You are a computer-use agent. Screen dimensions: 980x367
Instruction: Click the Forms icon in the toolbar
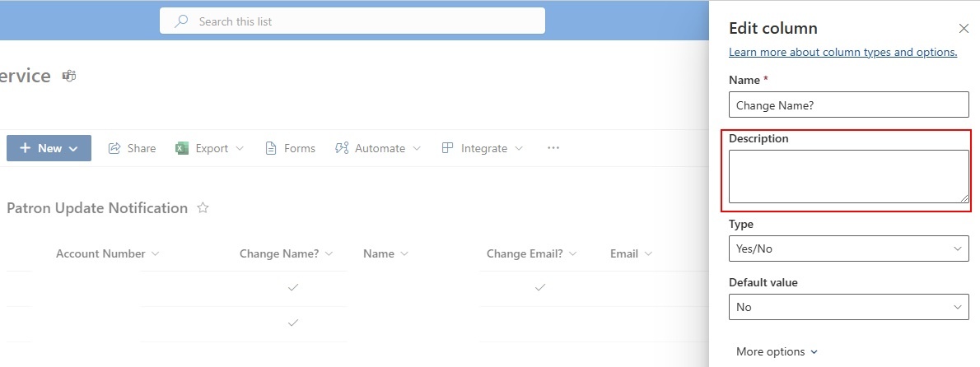271,148
